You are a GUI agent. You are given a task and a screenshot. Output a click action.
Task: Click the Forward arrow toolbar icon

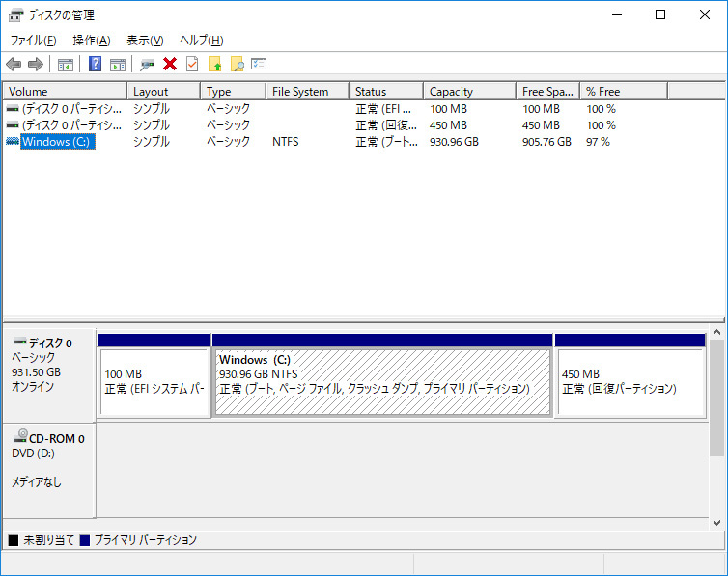pos(36,64)
